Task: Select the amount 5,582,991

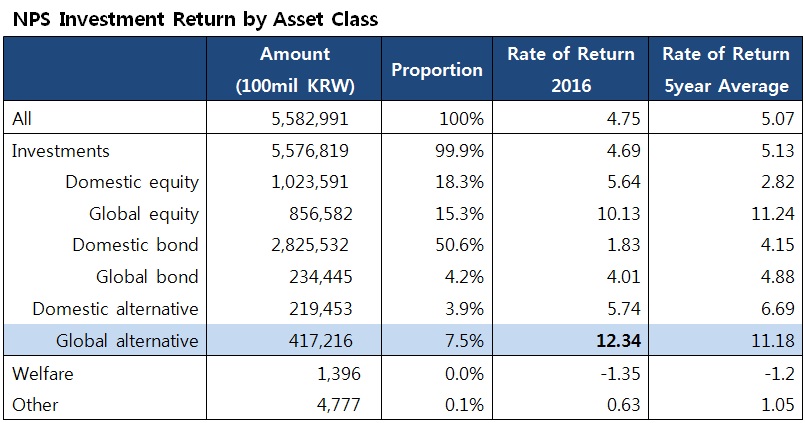Action: pyautogui.click(x=310, y=119)
